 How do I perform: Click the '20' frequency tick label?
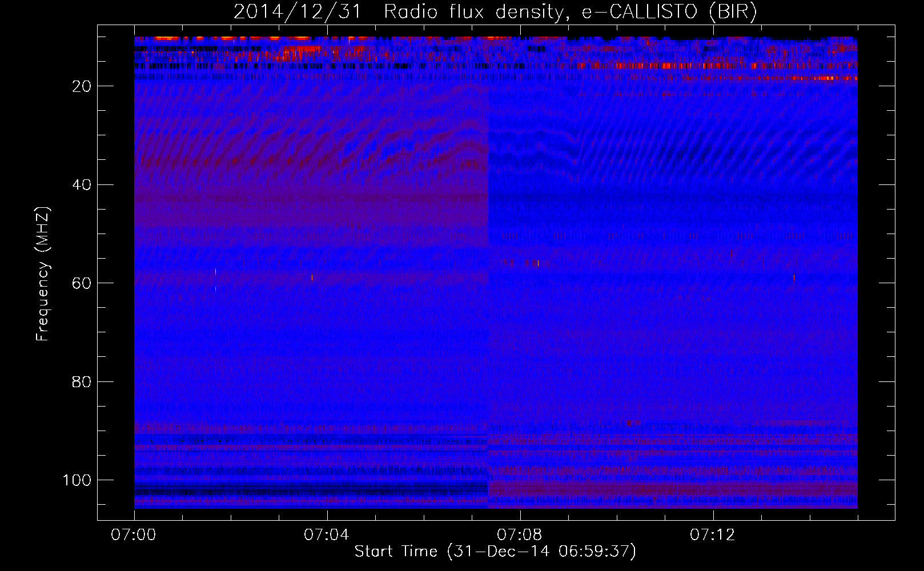click(x=82, y=86)
